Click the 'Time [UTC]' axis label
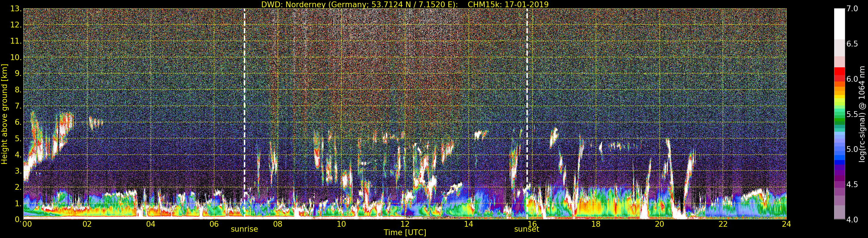The image size is (868, 238). tap(405, 232)
